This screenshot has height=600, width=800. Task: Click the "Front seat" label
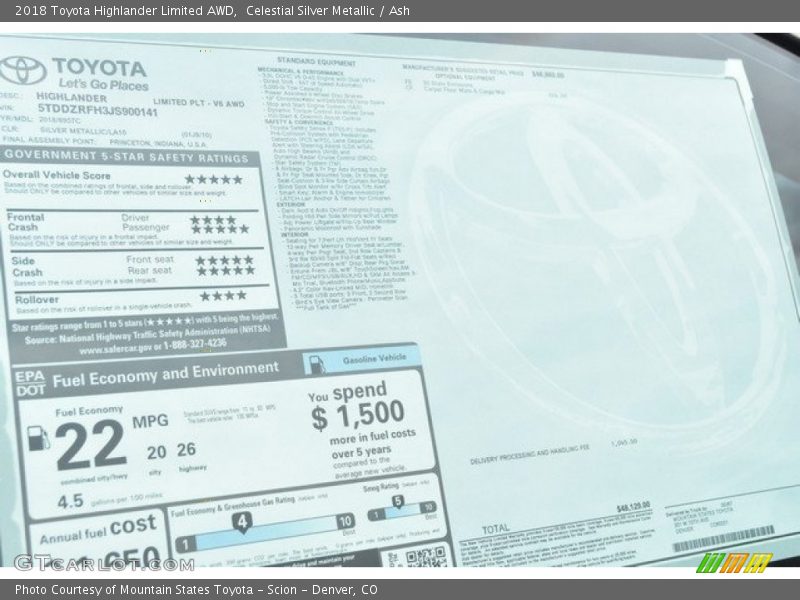coord(150,259)
